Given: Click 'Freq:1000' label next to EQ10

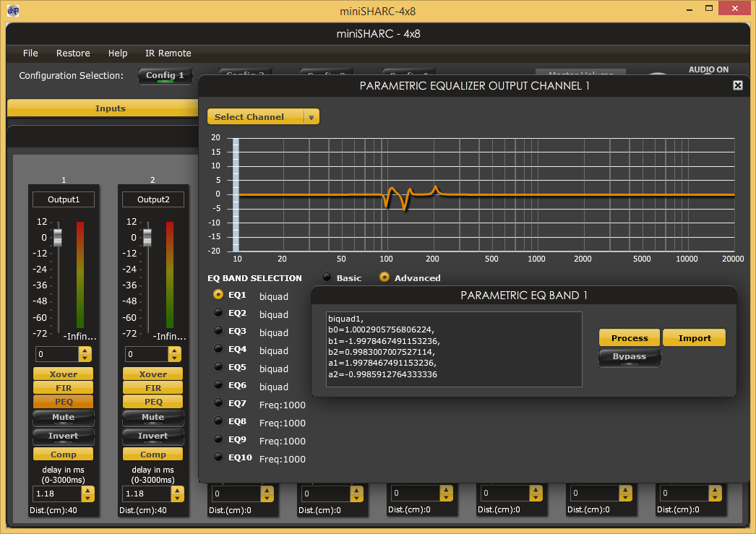Looking at the screenshot, I should coord(283,459).
